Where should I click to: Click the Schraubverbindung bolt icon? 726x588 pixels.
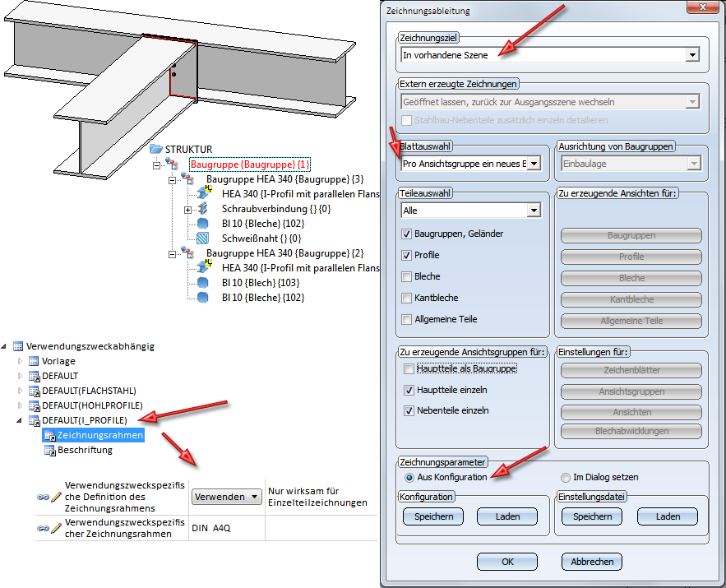pyautogui.click(x=202, y=208)
